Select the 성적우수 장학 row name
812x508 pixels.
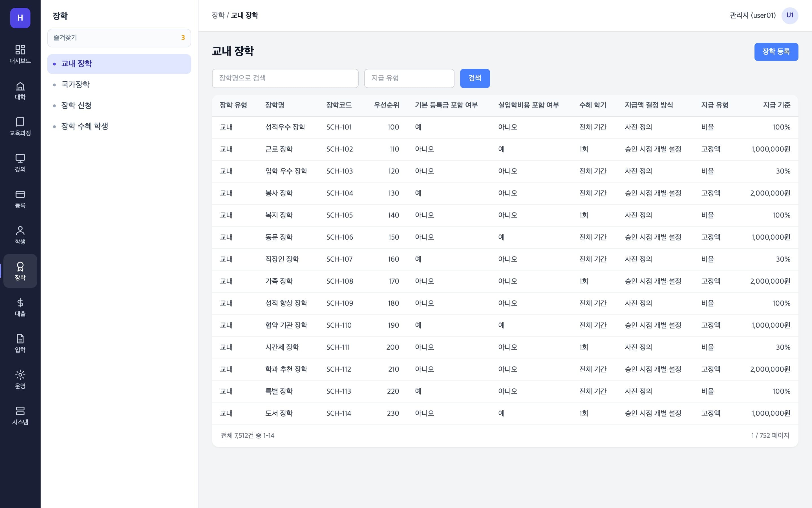285,127
